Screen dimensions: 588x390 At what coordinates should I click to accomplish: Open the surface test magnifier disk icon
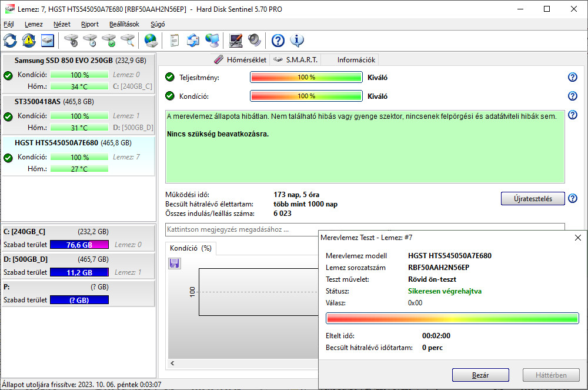128,41
